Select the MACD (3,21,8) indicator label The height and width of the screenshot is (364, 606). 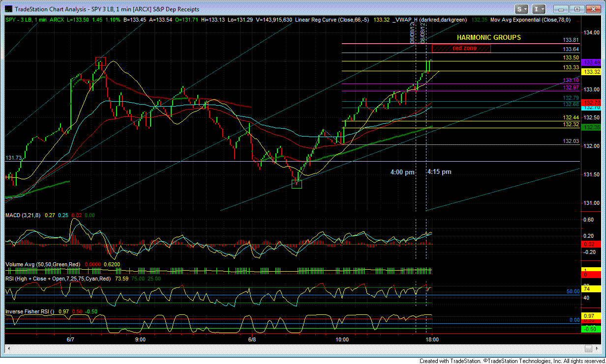(x=24, y=215)
